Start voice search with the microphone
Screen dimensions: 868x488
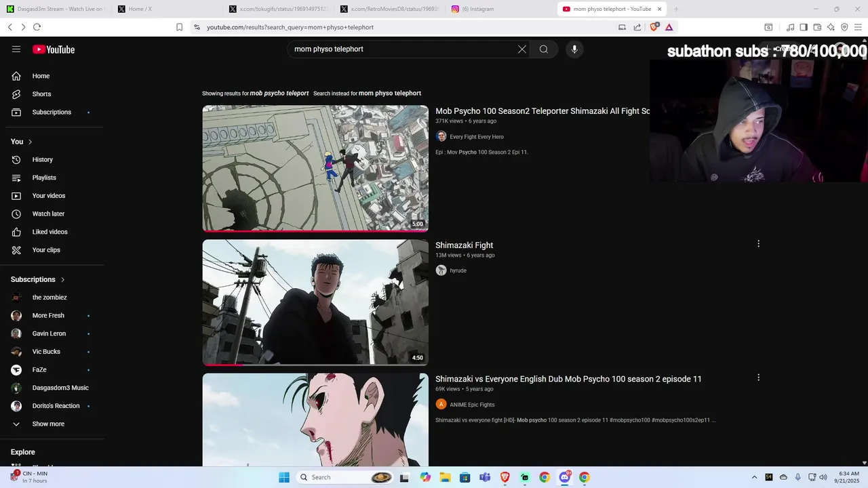pyautogui.click(x=574, y=49)
